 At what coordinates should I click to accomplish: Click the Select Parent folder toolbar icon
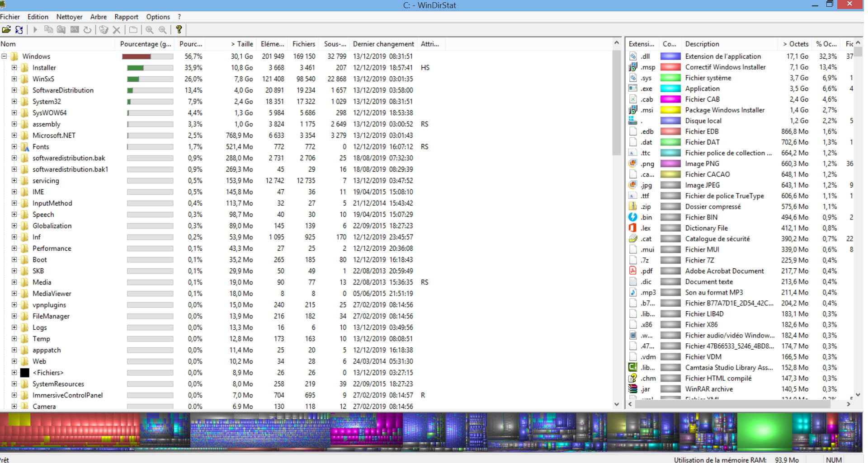[x=133, y=30]
